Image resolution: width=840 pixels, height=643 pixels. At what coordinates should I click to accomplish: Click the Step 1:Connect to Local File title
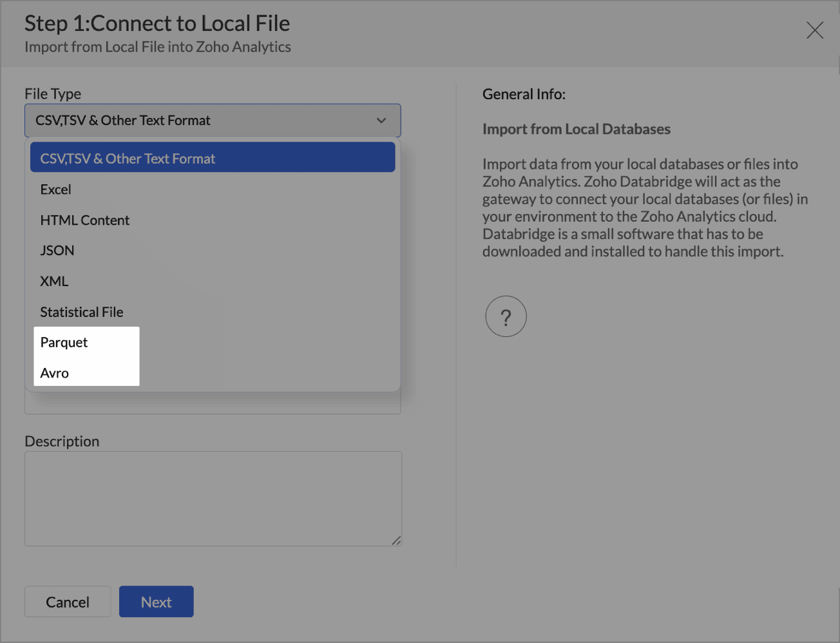pyautogui.click(x=157, y=23)
